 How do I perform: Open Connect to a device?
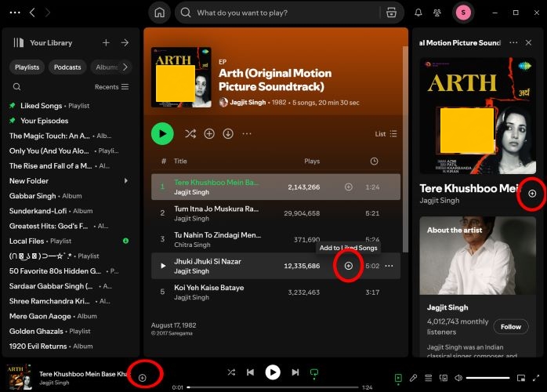pyautogui.click(x=444, y=378)
